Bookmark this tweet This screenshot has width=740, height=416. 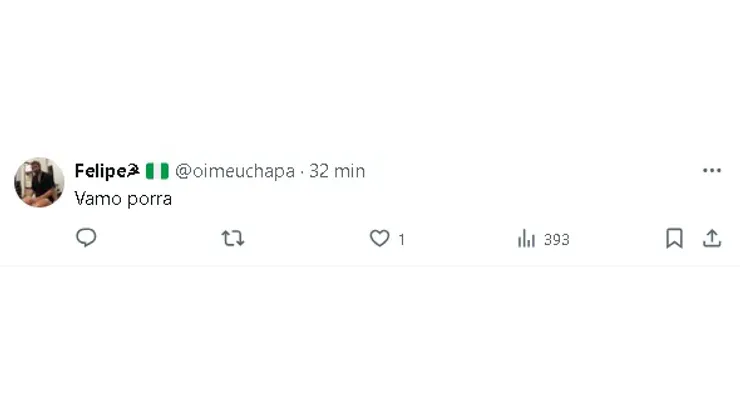[x=674, y=238]
